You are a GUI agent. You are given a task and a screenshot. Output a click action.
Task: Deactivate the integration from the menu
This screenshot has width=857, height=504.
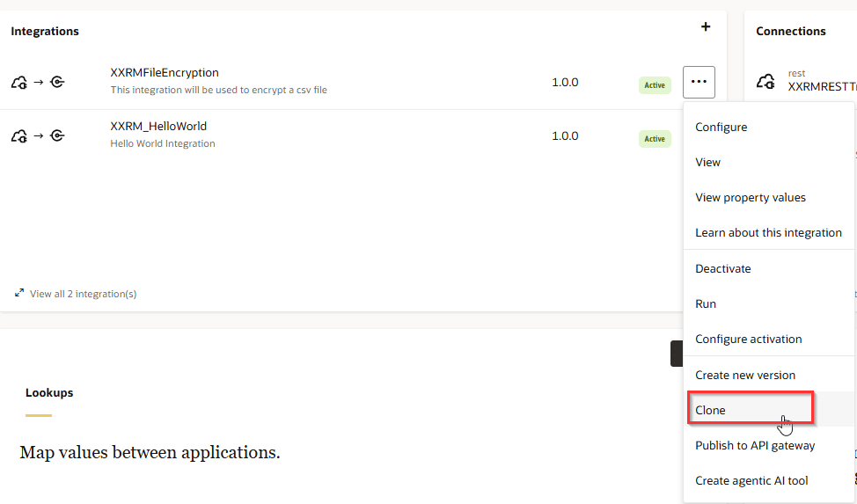[722, 268]
